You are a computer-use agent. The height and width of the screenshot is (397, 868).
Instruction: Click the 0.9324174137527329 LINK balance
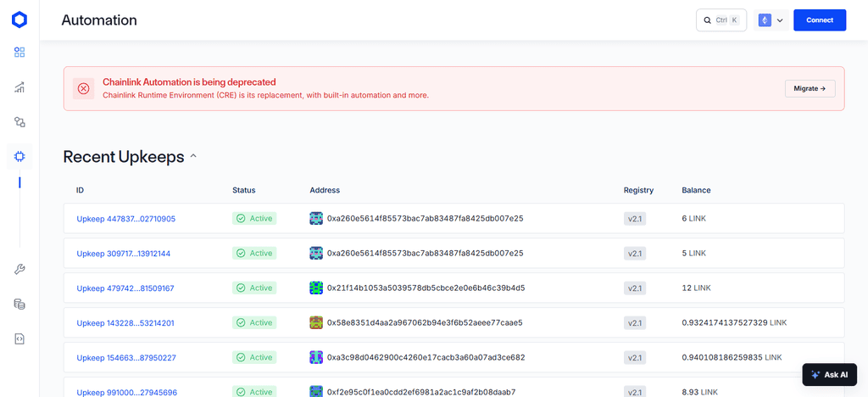click(734, 322)
